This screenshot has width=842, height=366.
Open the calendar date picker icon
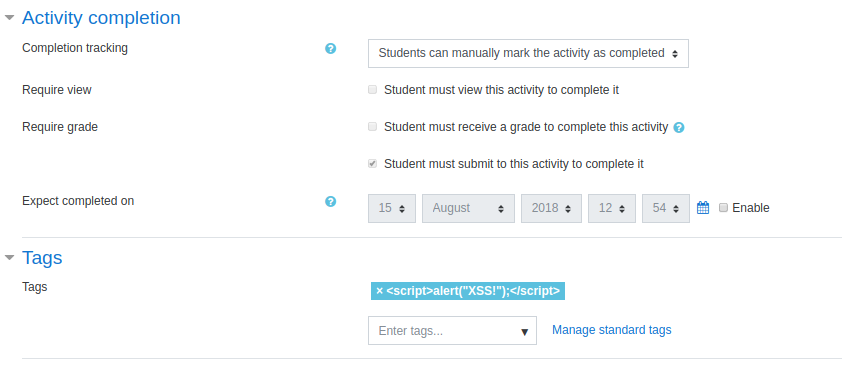click(703, 208)
